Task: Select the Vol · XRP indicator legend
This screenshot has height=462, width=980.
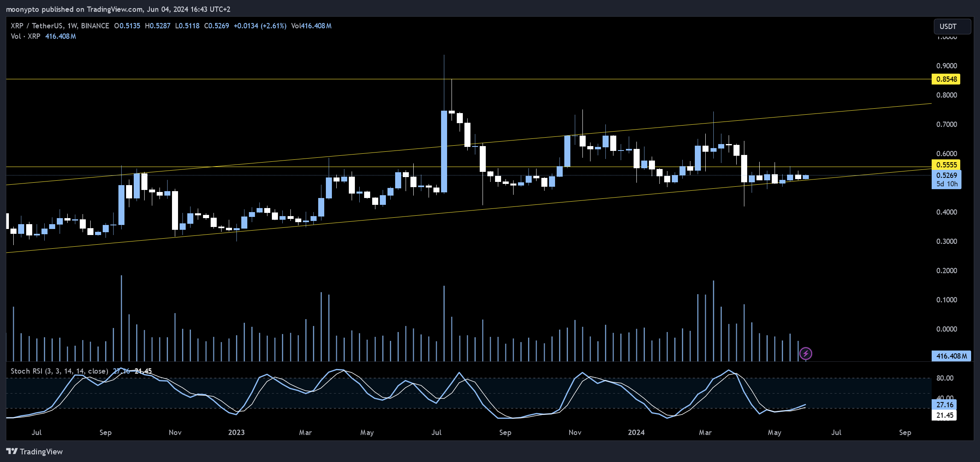Action: pyautogui.click(x=25, y=36)
